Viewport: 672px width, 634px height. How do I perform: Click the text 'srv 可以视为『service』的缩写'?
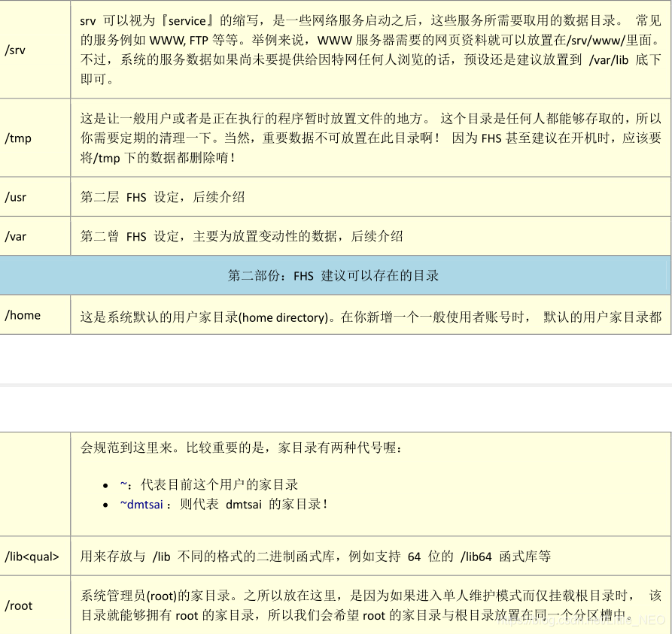coord(169,20)
